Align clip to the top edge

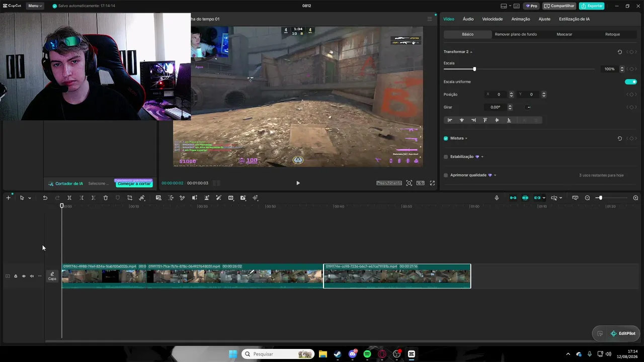(x=485, y=120)
